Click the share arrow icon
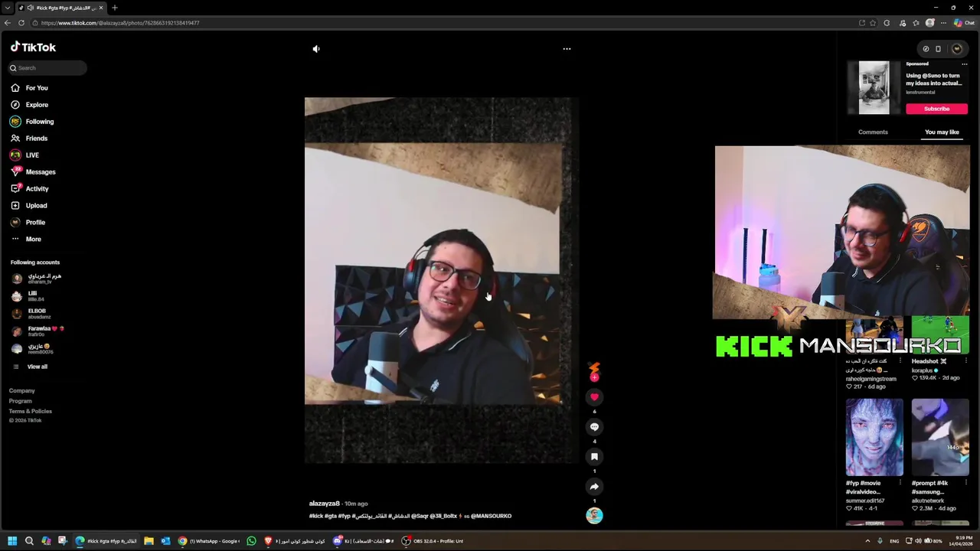Viewport: 980px width, 551px height. point(594,487)
